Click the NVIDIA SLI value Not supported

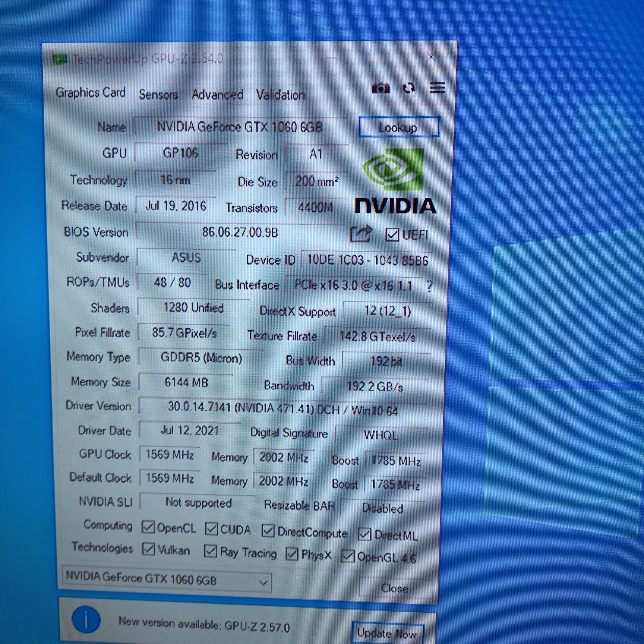pyautogui.click(x=199, y=503)
